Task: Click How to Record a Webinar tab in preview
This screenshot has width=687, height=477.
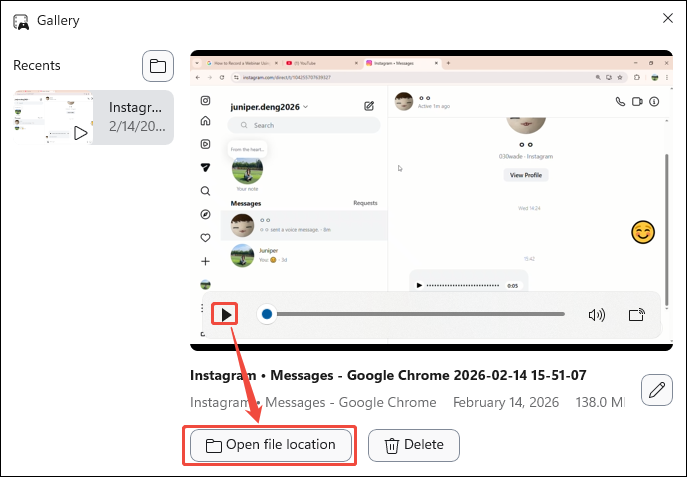Action: (241, 63)
